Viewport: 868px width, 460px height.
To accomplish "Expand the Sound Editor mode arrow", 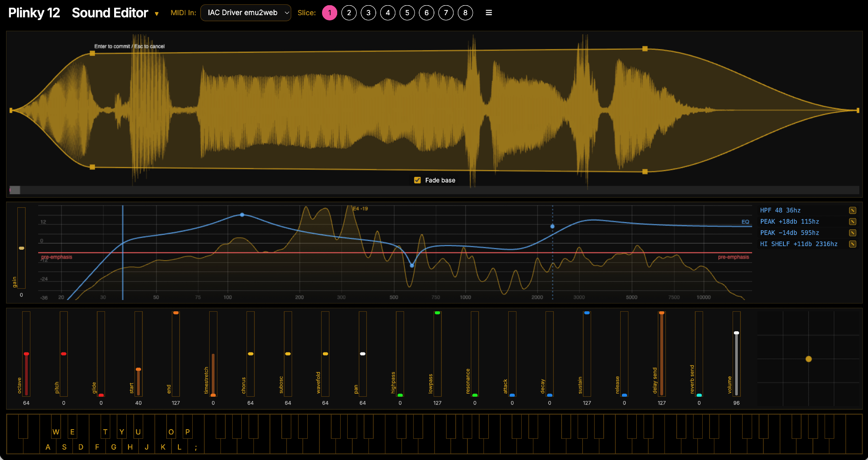I will (x=157, y=14).
